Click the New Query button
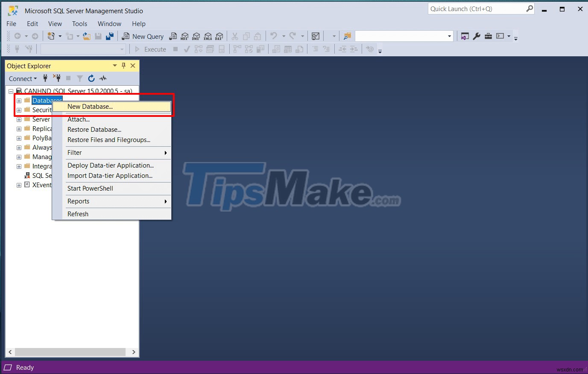 point(143,36)
